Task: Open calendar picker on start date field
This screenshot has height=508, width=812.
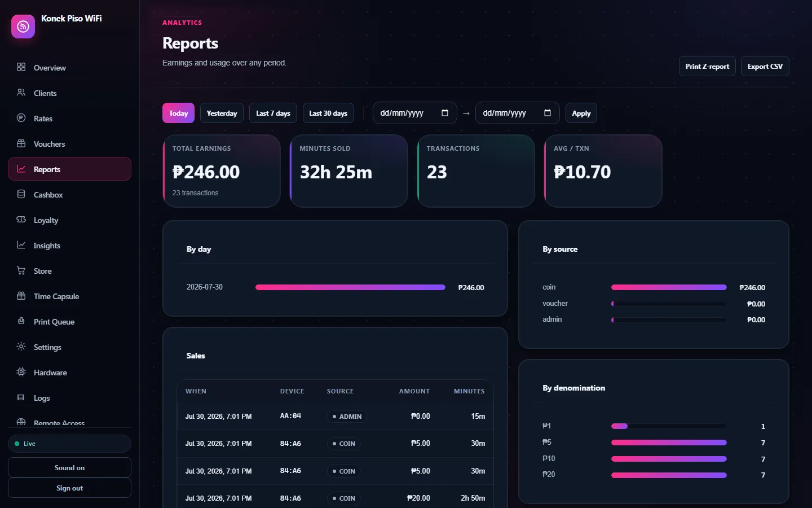Action: point(445,113)
